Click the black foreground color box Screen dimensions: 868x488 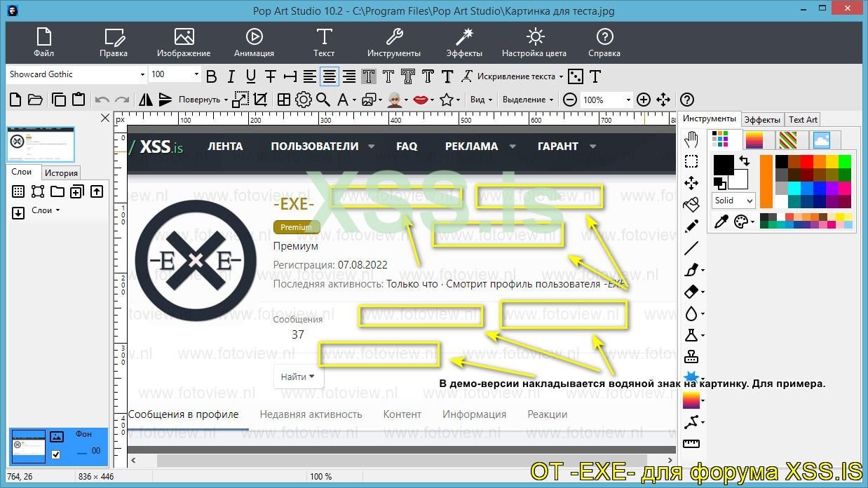[x=724, y=165]
